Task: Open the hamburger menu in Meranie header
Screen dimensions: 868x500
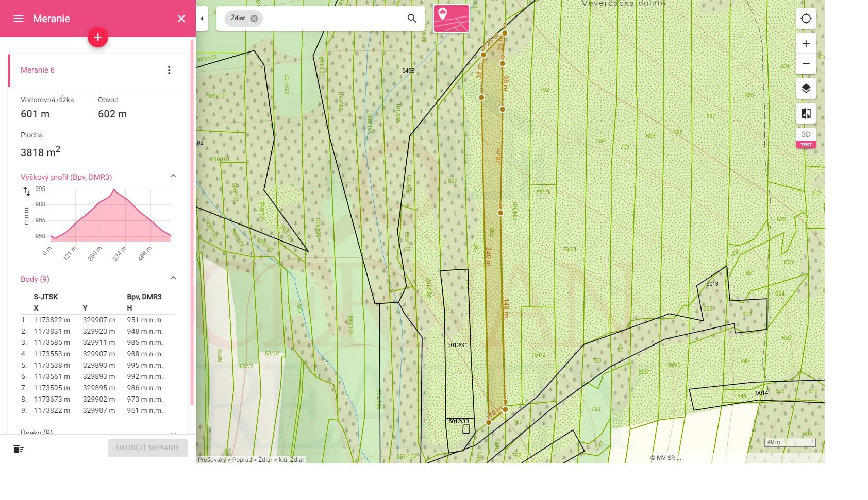Action: tap(19, 19)
